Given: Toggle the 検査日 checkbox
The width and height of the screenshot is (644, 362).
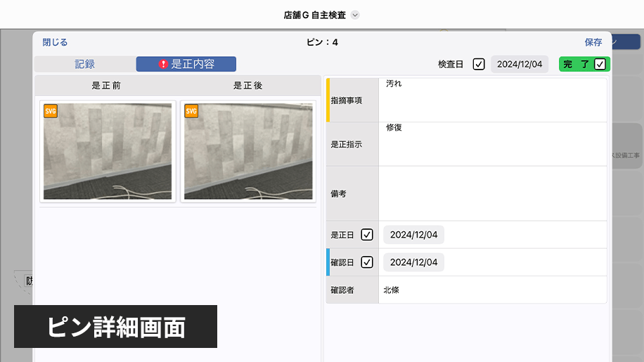Looking at the screenshot, I should tap(479, 64).
